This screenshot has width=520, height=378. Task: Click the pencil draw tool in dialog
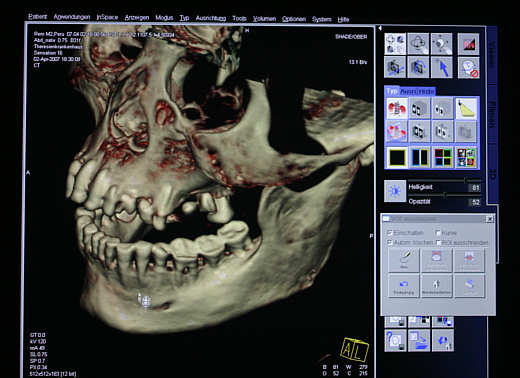(404, 259)
